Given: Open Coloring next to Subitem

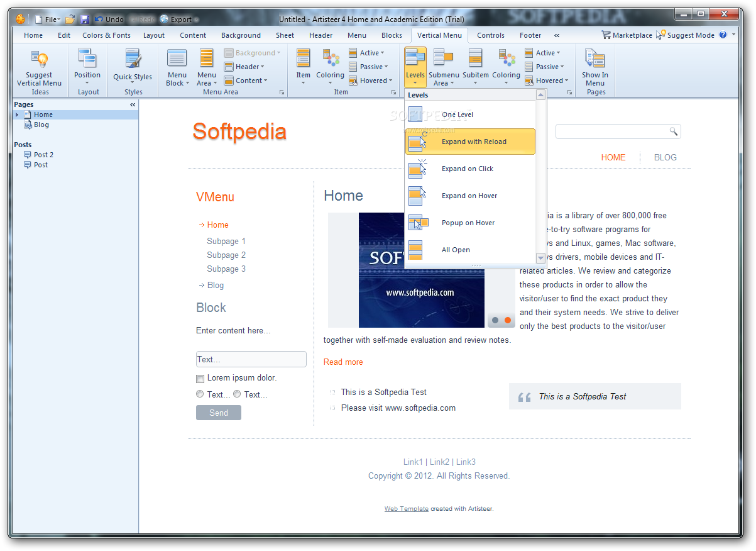Looking at the screenshot, I should [507, 67].
